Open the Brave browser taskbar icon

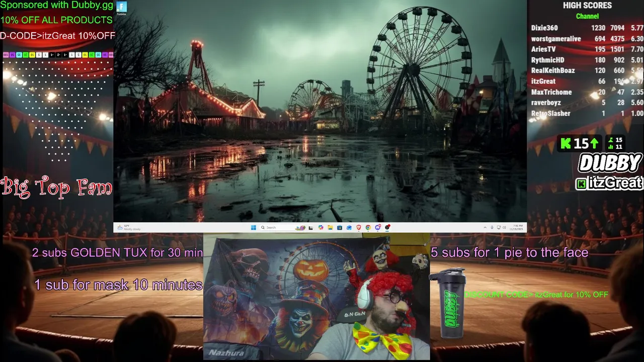(359, 227)
